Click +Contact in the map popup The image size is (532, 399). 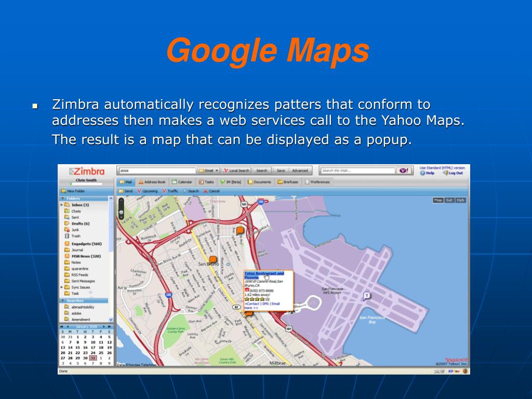[252, 303]
